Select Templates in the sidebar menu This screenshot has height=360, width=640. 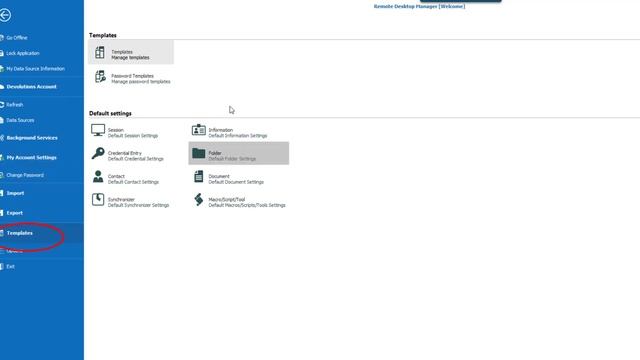pos(19,233)
